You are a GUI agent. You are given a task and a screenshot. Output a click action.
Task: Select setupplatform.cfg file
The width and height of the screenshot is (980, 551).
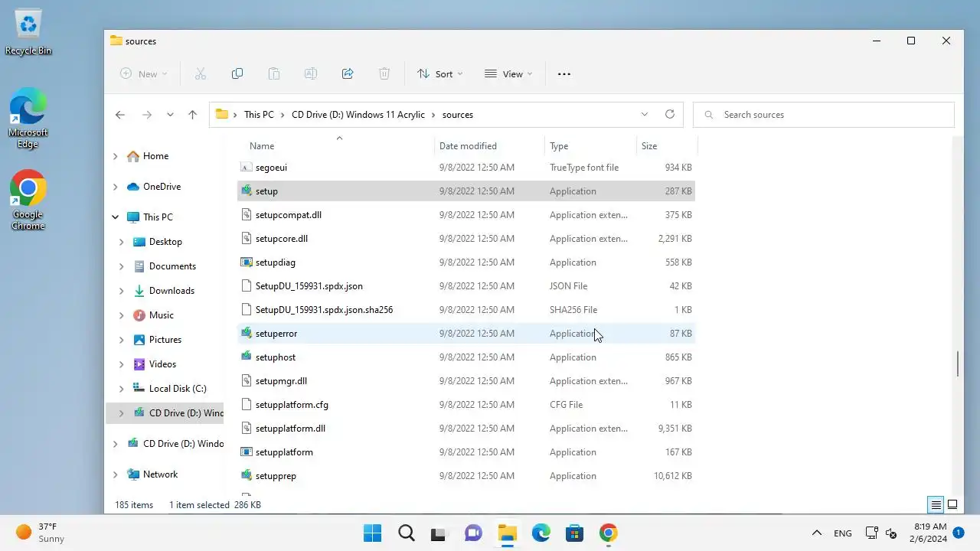tap(466, 405)
